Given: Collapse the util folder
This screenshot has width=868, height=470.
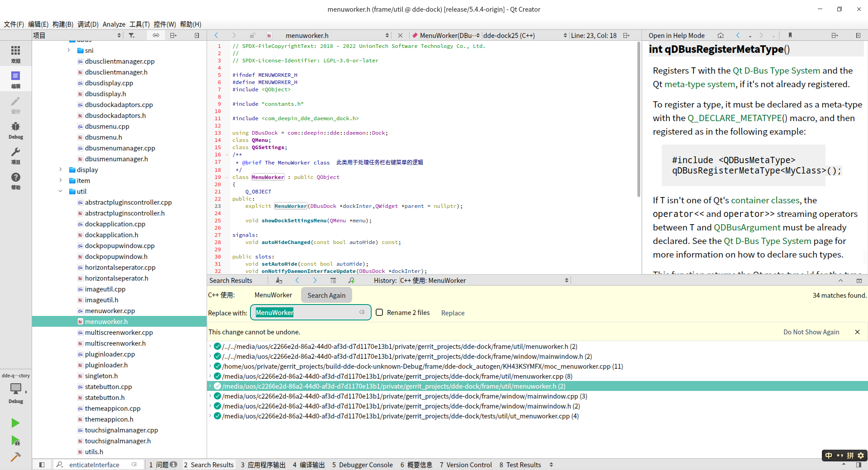Looking at the screenshot, I should [61, 192].
